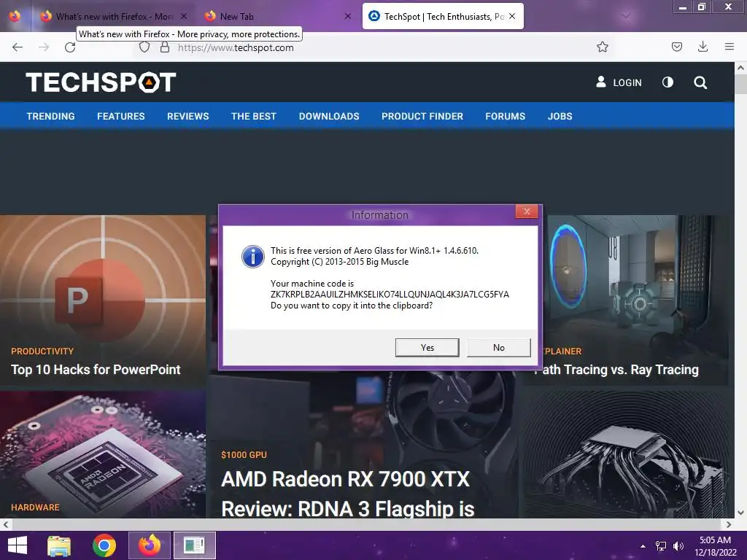Switch to the New Tab tab
The height and width of the screenshot is (560, 747).
click(x=279, y=16)
